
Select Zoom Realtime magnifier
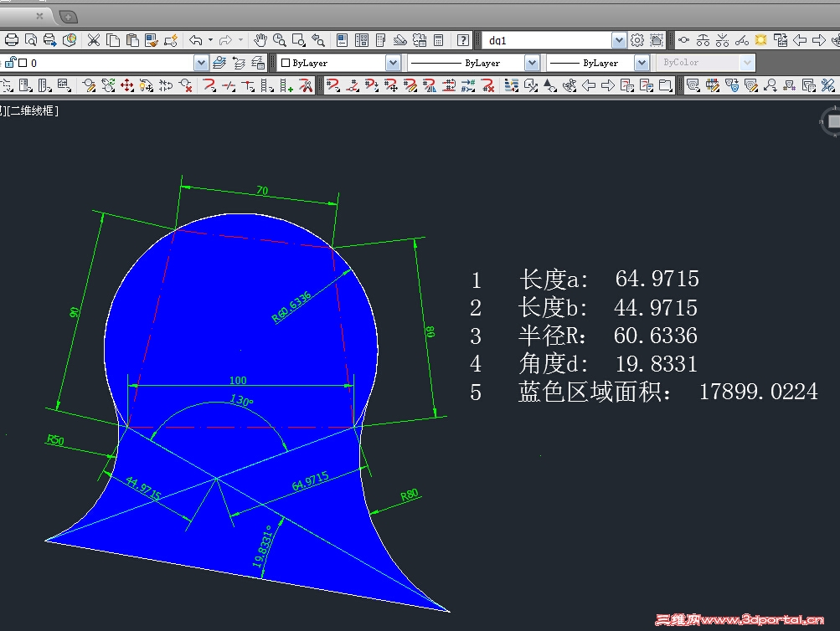pos(280,40)
